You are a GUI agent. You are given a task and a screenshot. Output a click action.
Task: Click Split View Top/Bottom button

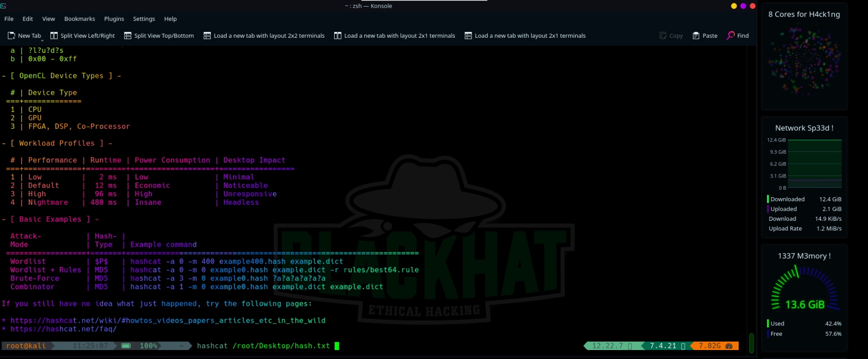tap(159, 36)
